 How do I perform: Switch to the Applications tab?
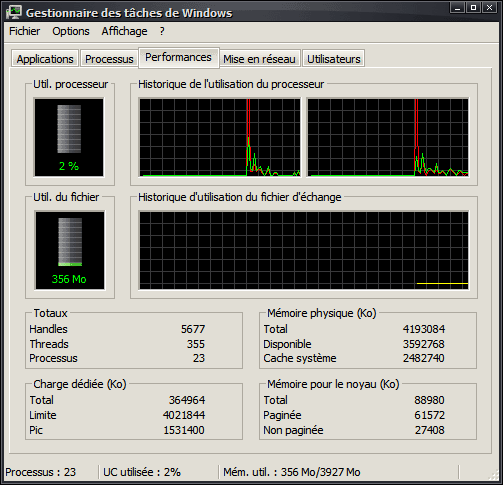tap(45, 59)
